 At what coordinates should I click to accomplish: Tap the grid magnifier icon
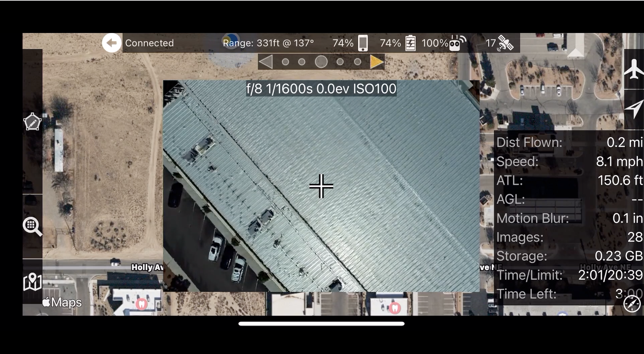click(x=32, y=226)
